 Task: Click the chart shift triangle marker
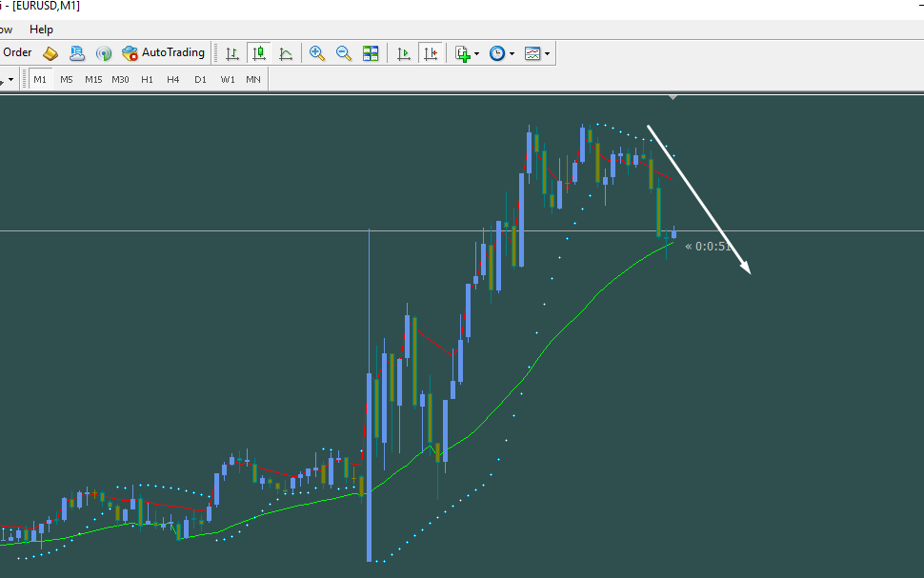click(x=673, y=97)
